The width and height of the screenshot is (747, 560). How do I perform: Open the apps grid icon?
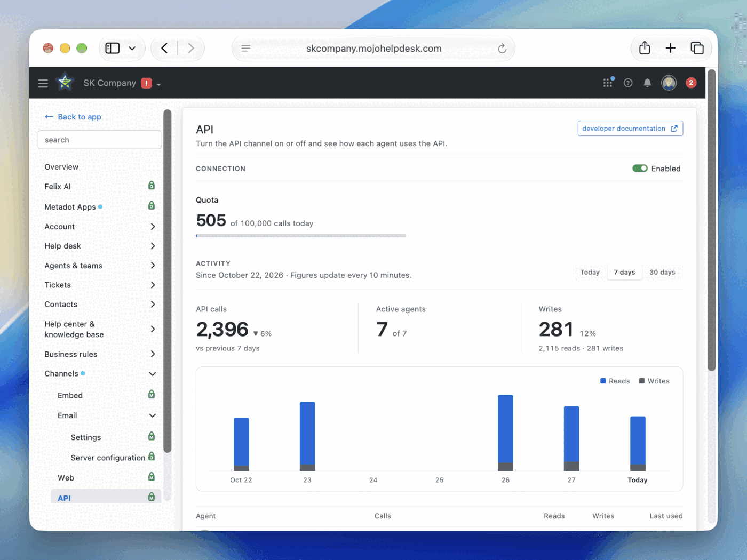click(x=608, y=83)
